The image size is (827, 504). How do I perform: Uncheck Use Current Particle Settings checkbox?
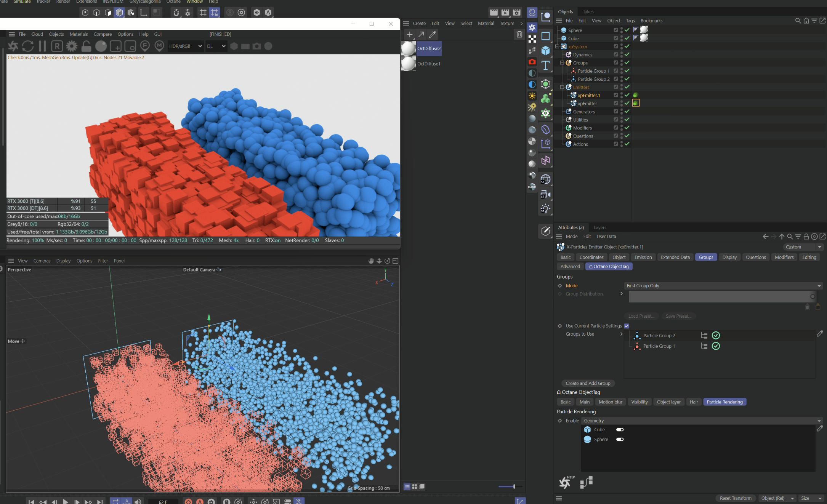(627, 326)
